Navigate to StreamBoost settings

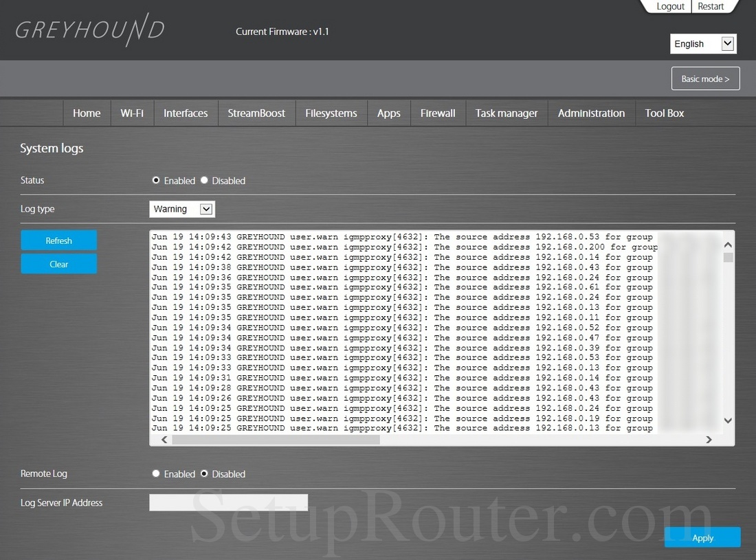click(x=256, y=113)
